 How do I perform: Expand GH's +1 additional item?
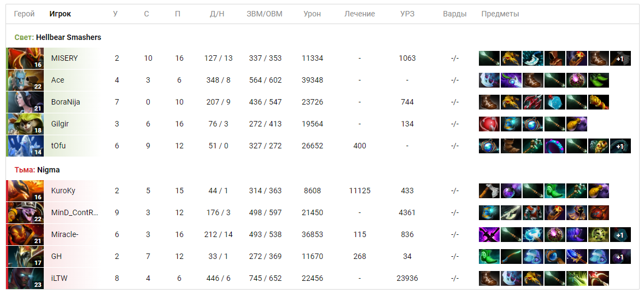coord(620,256)
